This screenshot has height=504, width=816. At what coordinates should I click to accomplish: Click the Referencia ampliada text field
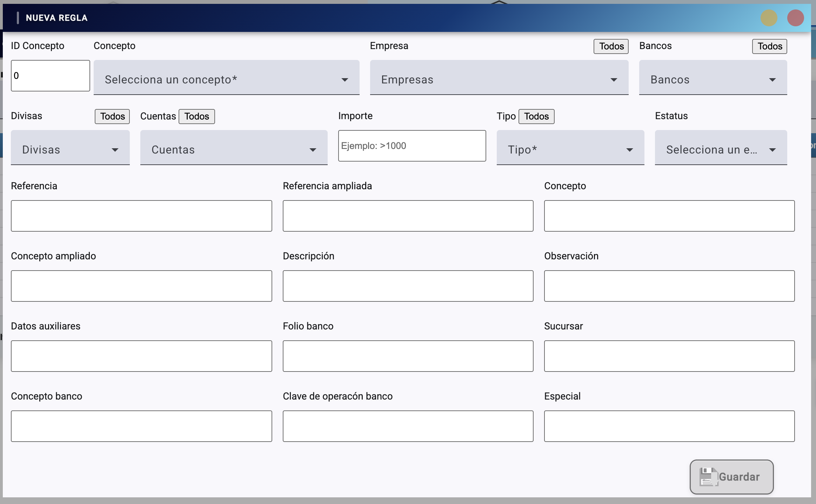(x=408, y=216)
